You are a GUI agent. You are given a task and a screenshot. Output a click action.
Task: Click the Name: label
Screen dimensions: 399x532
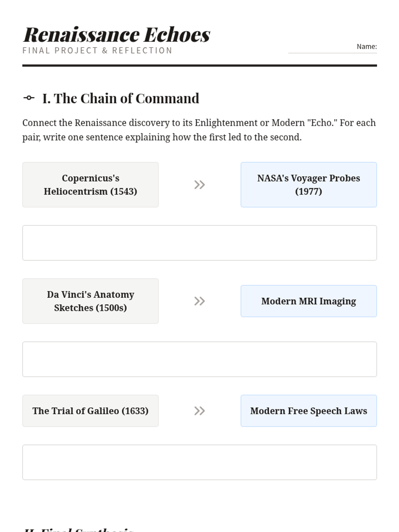click(367, 47)
